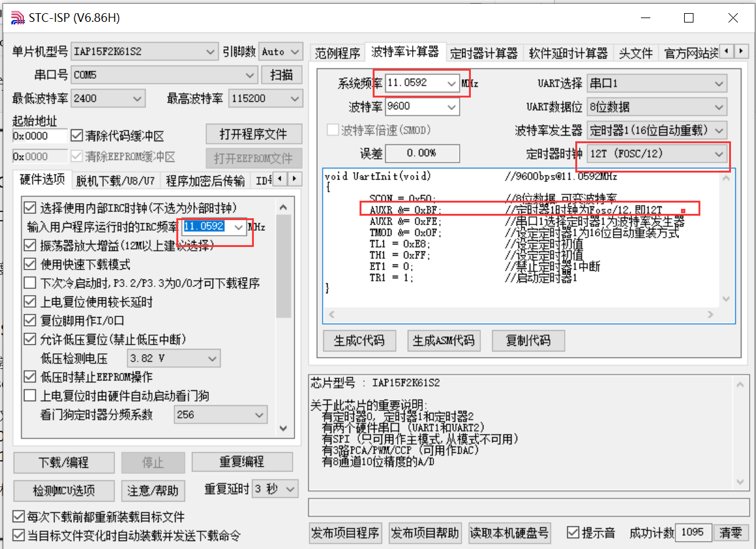Click 生成ASM代码 button
756x549 pixels.
pos(443,341)
